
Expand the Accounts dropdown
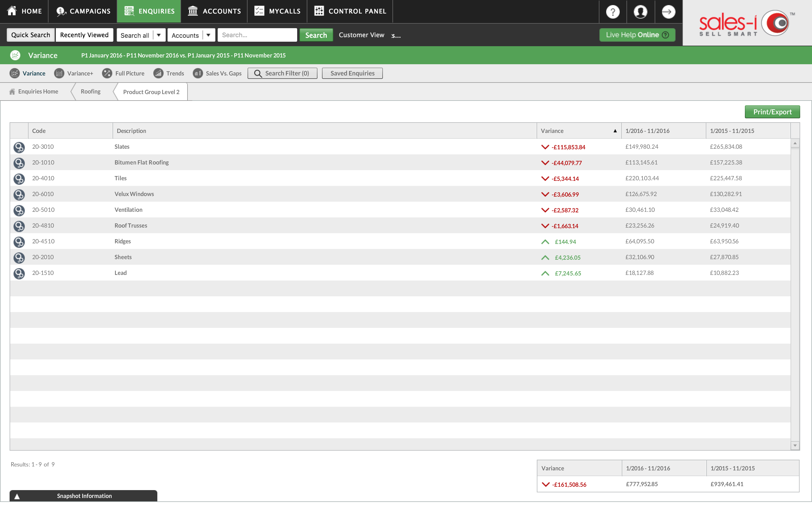click(208, 35)
